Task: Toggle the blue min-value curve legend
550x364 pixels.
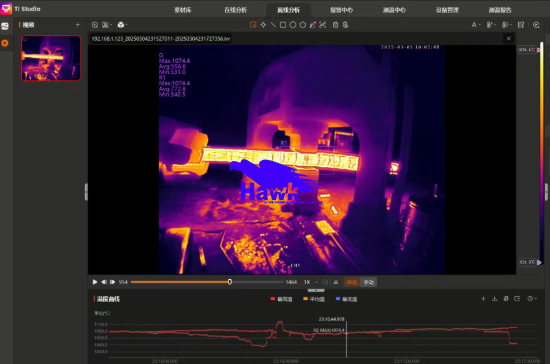Action: (x=346, y=299)
